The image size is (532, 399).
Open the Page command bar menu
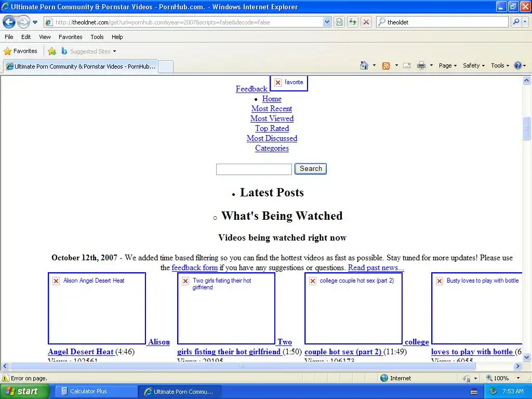(x=447, y=65)
